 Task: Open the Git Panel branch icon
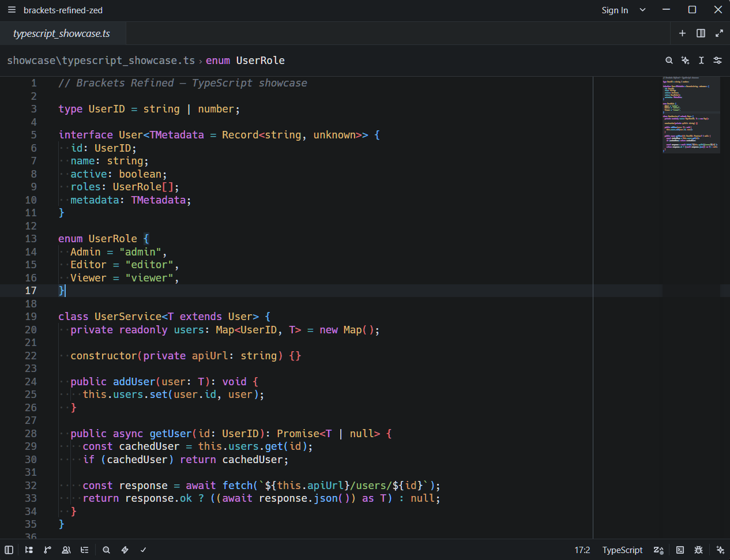tap(47, 550)
